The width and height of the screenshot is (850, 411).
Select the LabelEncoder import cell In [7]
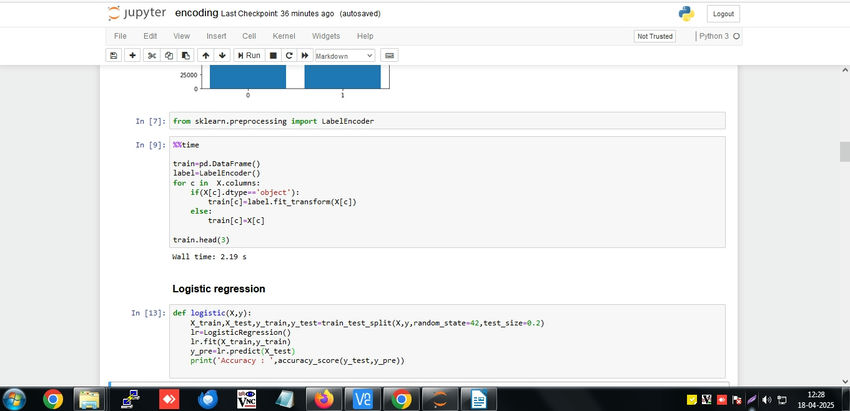click(x=447, y=121)
